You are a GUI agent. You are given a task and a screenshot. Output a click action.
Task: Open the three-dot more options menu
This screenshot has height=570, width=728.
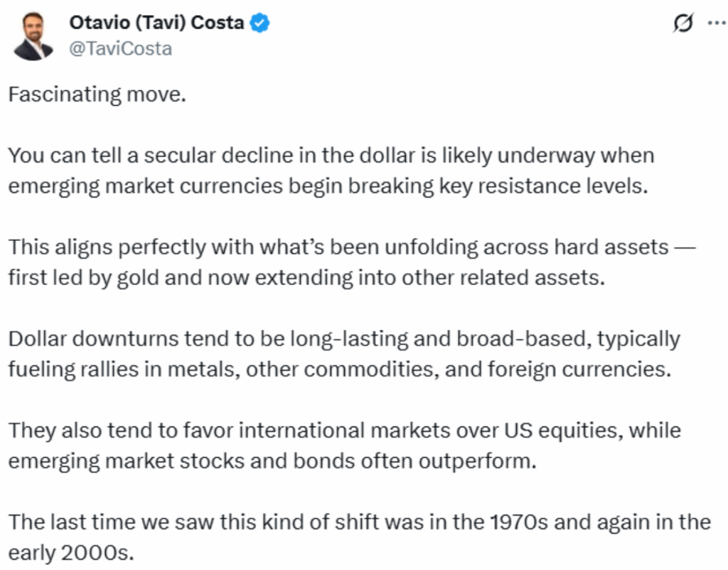(717, 22)
